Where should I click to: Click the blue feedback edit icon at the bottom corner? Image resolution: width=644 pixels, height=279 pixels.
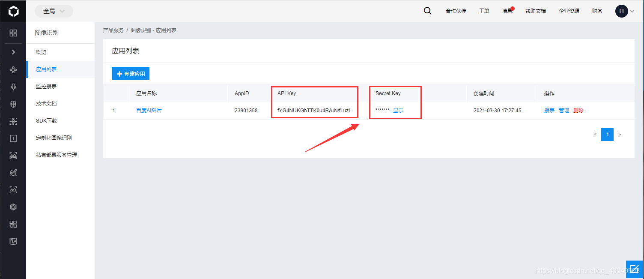point(635,270)
